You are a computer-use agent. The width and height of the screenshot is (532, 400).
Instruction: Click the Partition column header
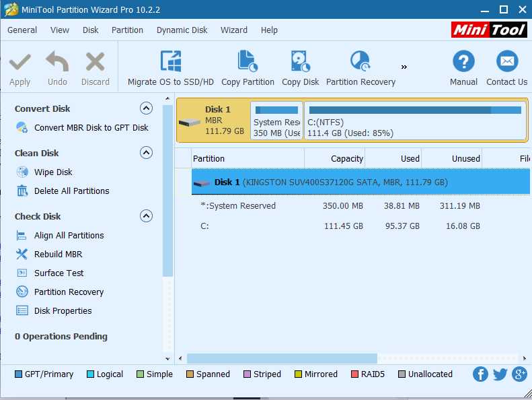(248, 158)
